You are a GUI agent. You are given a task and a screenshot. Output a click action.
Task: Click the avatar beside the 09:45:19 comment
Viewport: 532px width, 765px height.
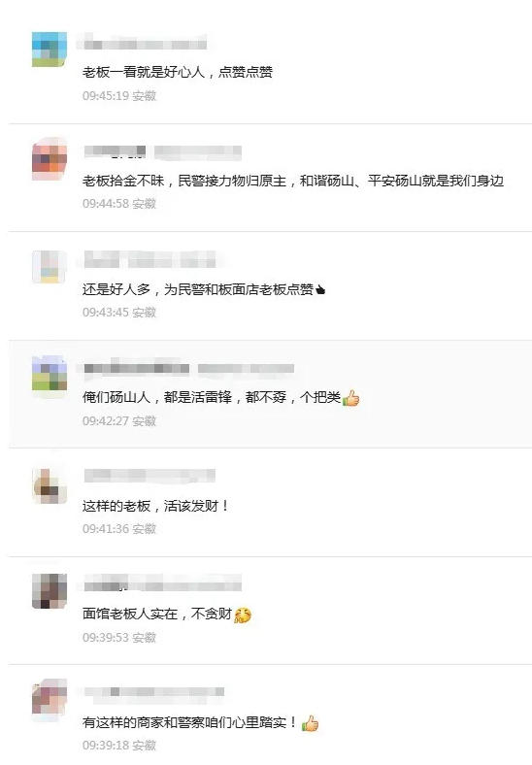pyautogui.click(x=50, y=50)
